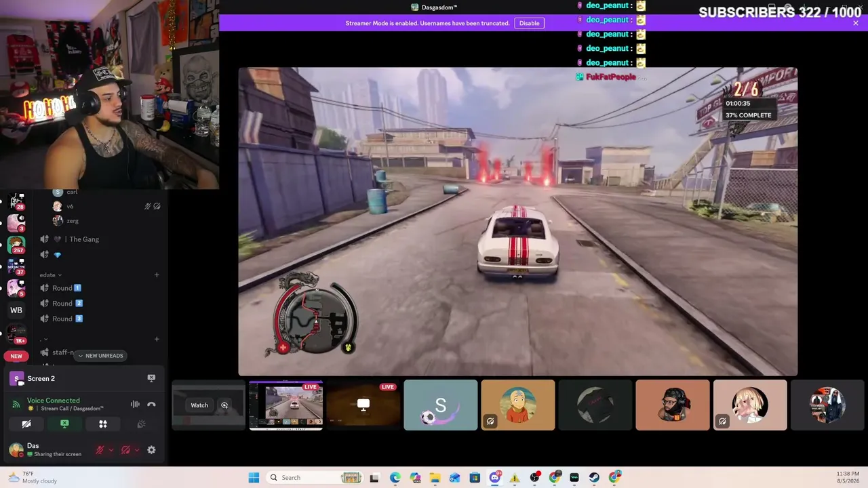Screen dimensions: 868x488
Task: Toggle screen sharing green button
Action: (x=64, y=424)
